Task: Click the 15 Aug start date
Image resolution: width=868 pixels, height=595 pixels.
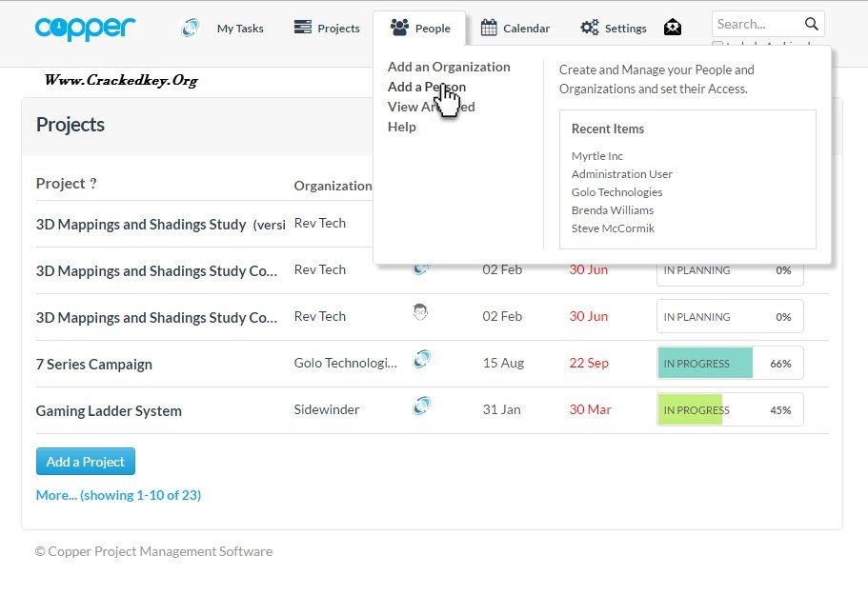Action: tap(503, 364)
